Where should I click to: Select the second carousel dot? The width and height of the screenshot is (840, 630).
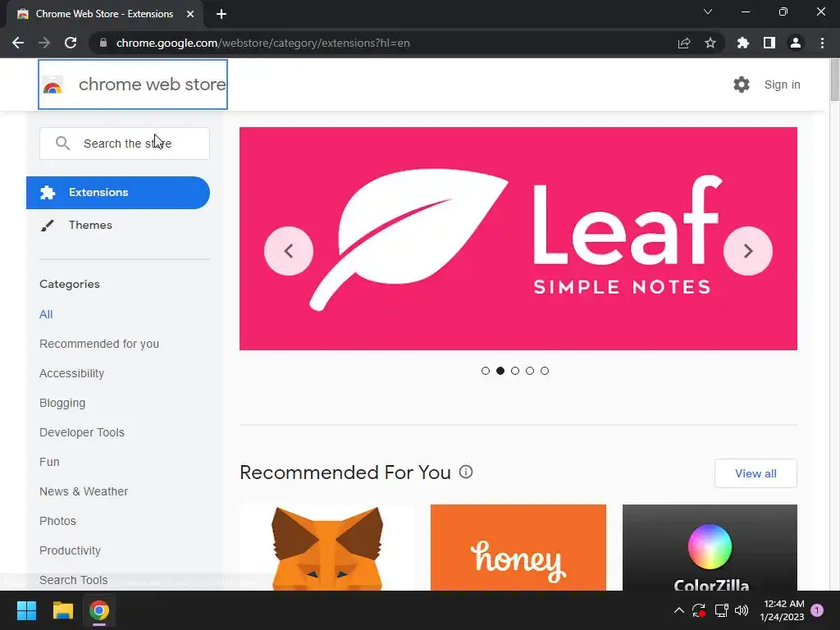pyautogui.click(x=500, y=371)
